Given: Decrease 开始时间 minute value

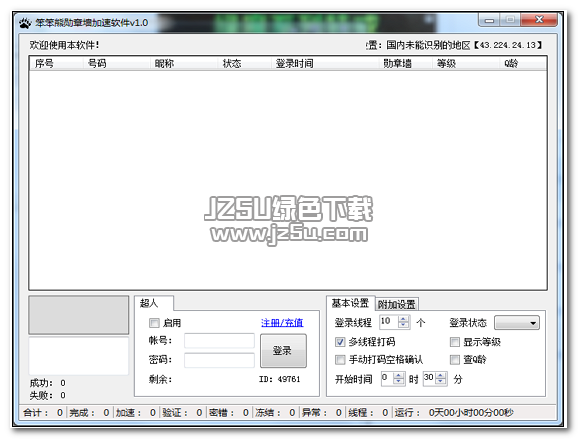Looking at the screenshot, I should tap(441, 381).
